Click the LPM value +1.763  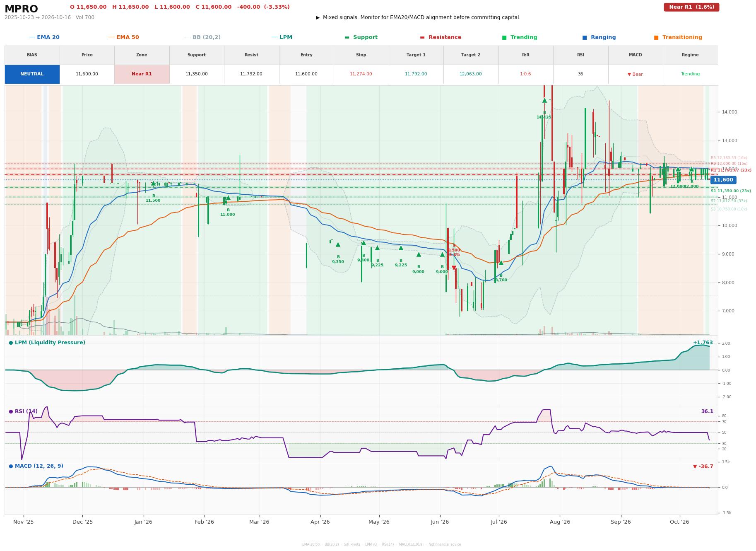click(x=703, y=343)
